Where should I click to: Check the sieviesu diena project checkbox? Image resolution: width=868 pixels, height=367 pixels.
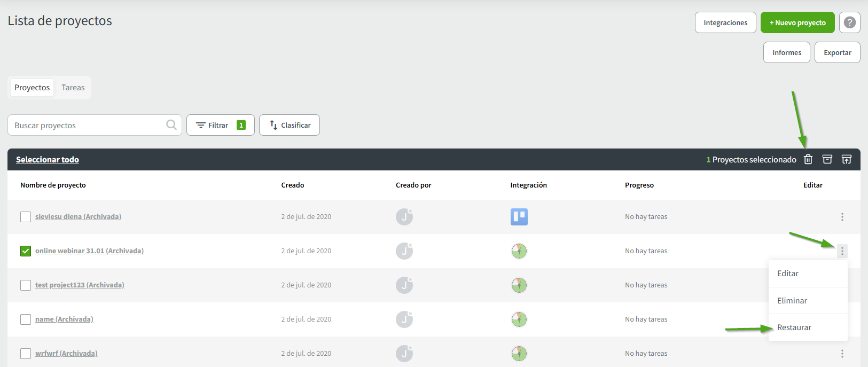tap(26, 217)
